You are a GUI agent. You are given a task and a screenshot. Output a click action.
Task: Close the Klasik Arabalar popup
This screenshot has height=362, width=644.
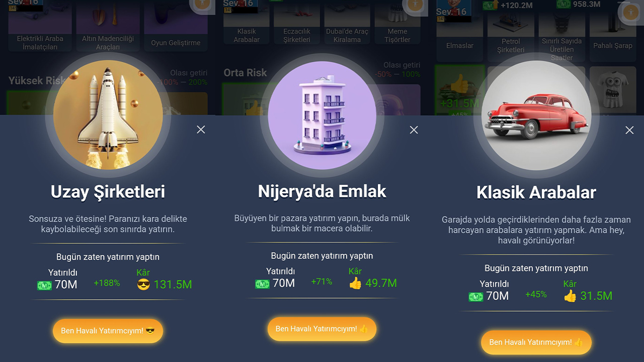coord(629,130)
